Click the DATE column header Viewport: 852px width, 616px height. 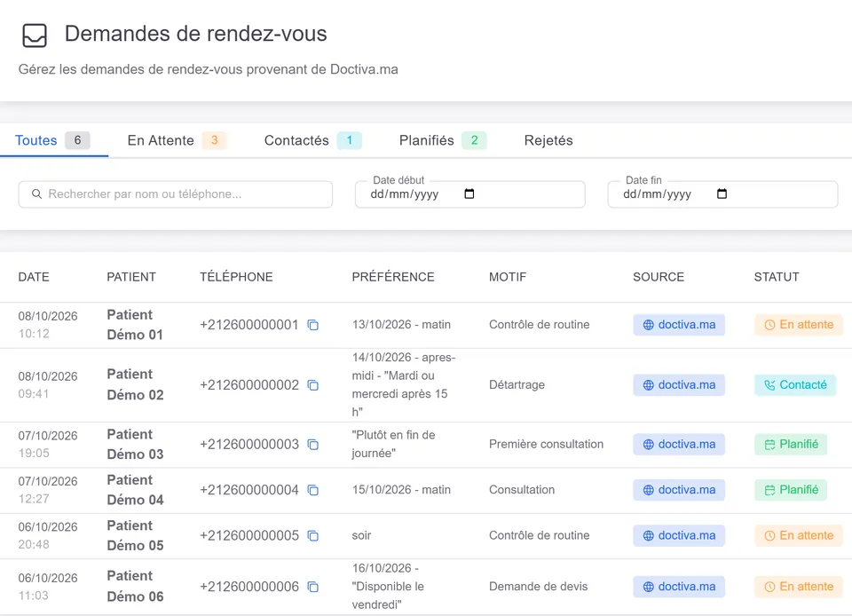click(x=34, y=277)
